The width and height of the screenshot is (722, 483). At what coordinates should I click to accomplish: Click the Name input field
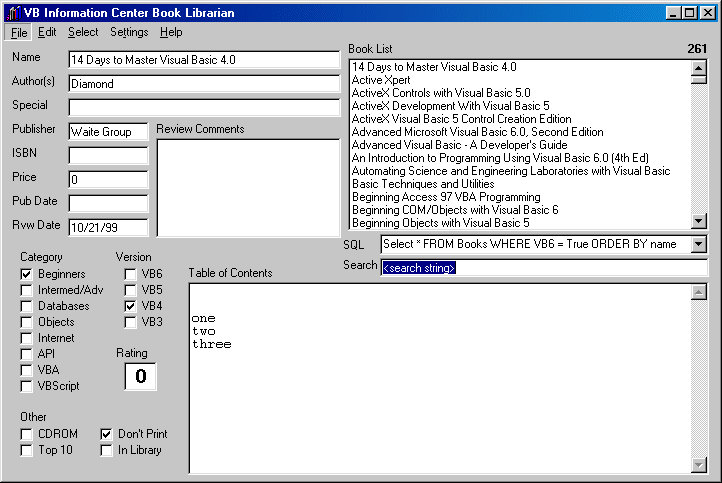[x=204, y=60]
